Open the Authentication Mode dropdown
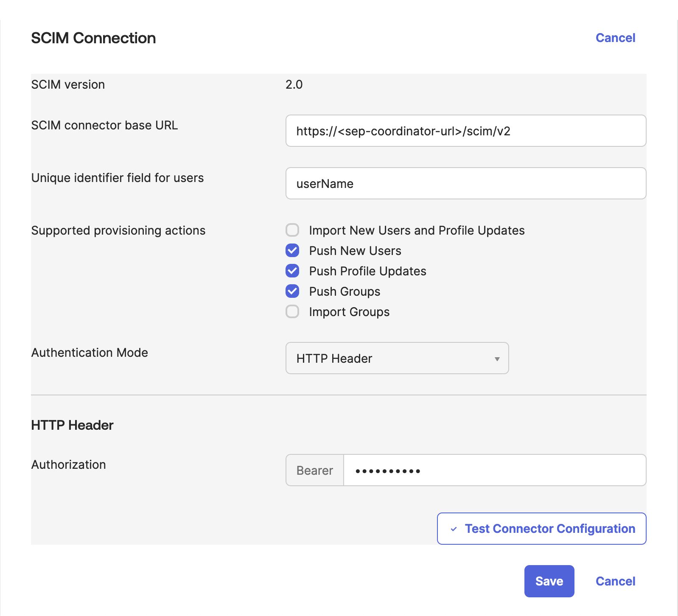Screen dimensions: 678x616 click(x=397, y=358)
